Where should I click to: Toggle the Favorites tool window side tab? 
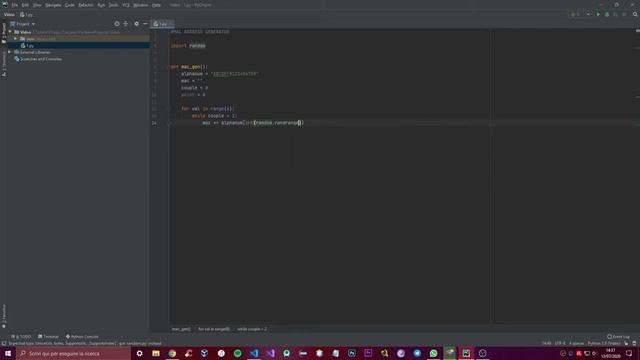tap(4, 316)
